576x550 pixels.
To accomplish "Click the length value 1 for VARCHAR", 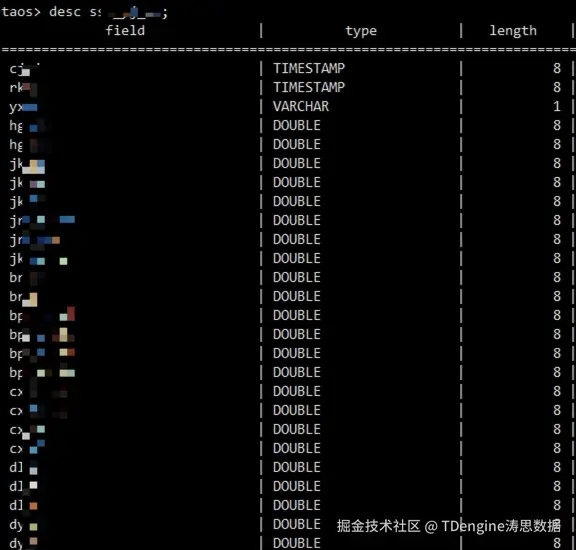I will 557,107.
